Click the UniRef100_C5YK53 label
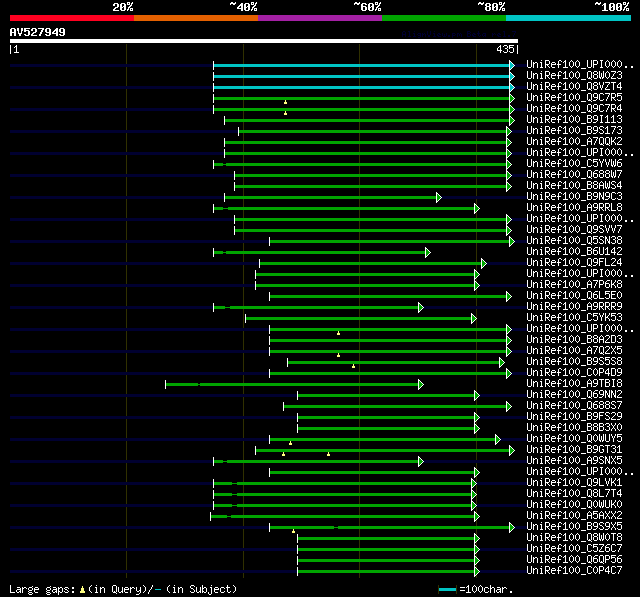 coord(574,318)
